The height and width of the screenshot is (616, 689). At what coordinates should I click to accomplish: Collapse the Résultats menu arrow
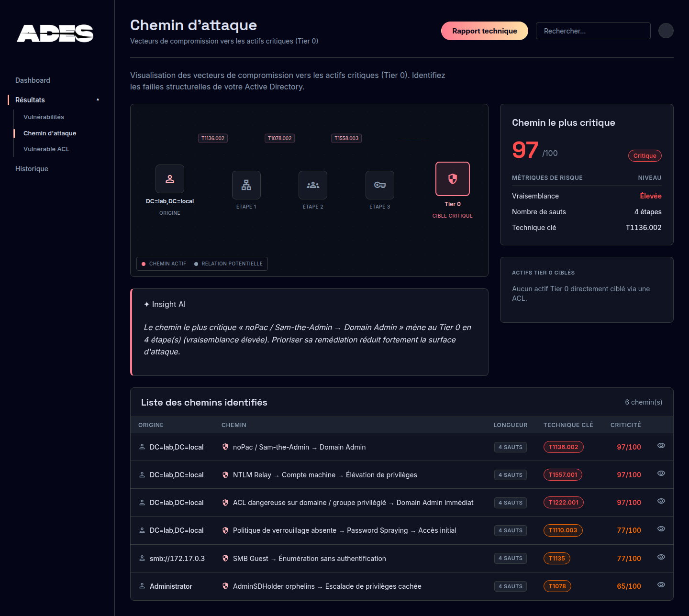[x=98, y=99]
